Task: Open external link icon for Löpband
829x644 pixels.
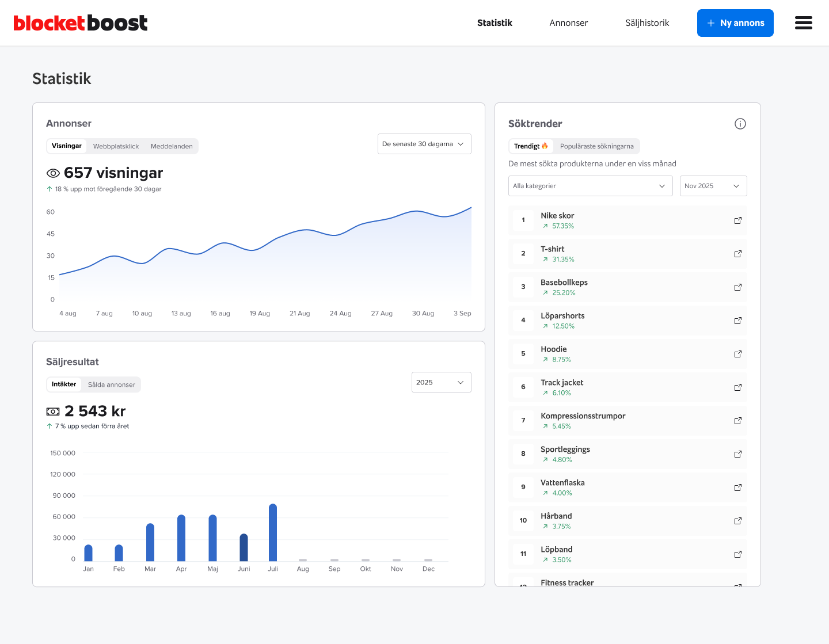Action: point(738,554)
